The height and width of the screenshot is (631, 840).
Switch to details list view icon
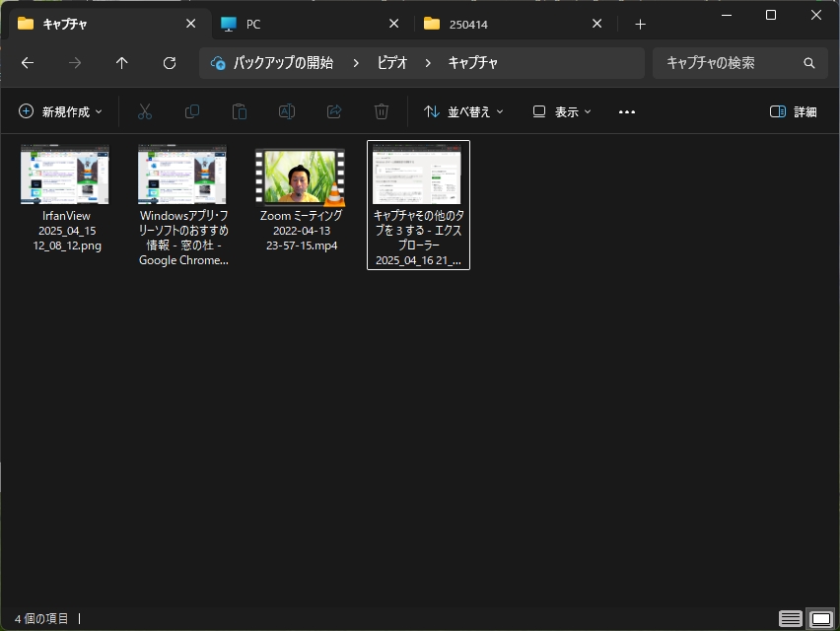click(790, 619)
